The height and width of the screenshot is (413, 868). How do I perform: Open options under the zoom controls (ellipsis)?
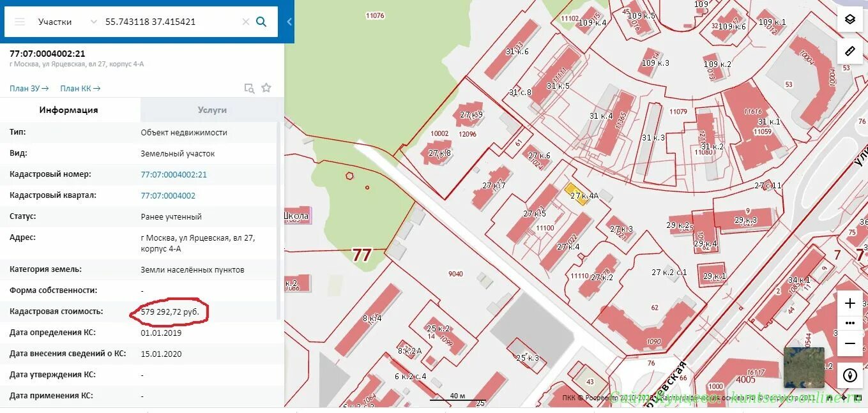click(850, 323)
